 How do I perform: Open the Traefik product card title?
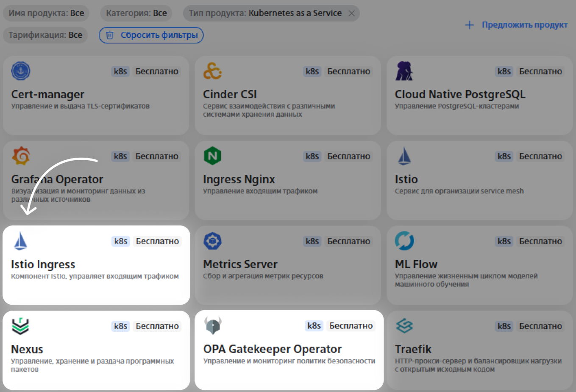[413, 349]
